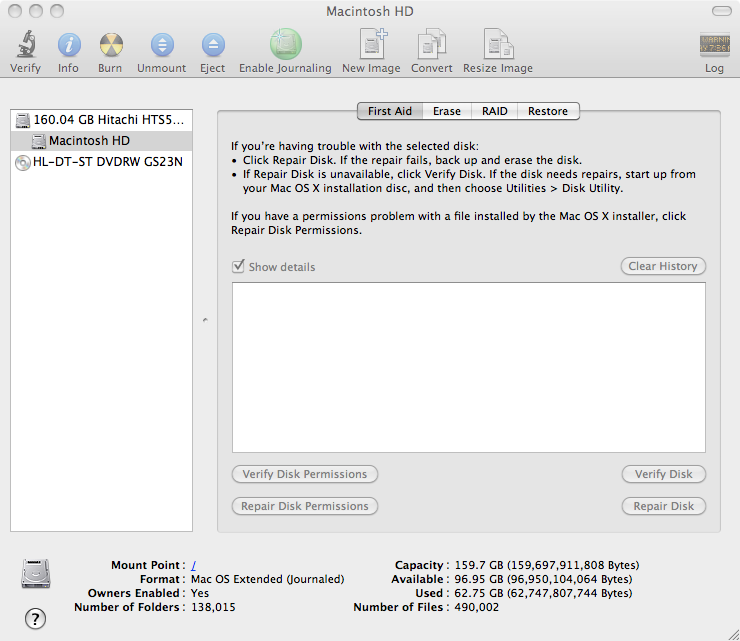The image size is (740, 641).
Task: Switch to the First Aid tab
Action: click(390, 111)
